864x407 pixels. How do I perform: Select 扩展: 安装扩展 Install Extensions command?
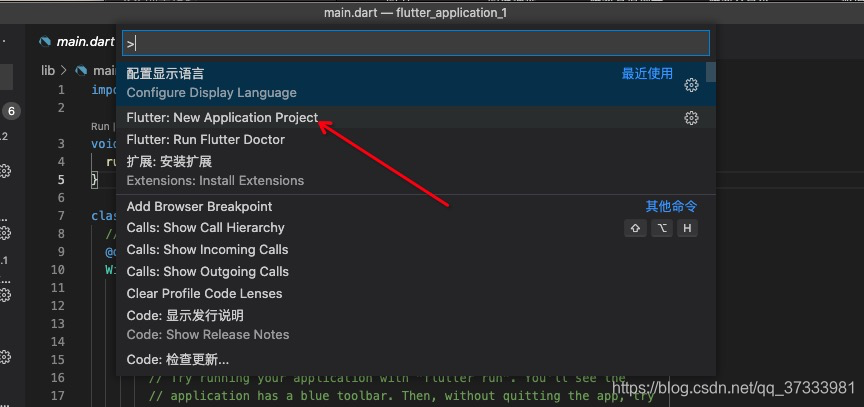click(415, 171)
